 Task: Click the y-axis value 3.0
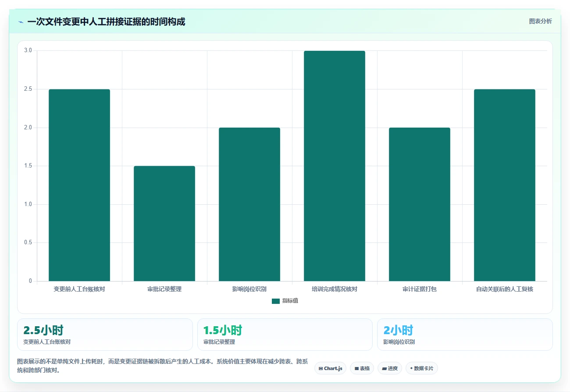click(28, 50)
